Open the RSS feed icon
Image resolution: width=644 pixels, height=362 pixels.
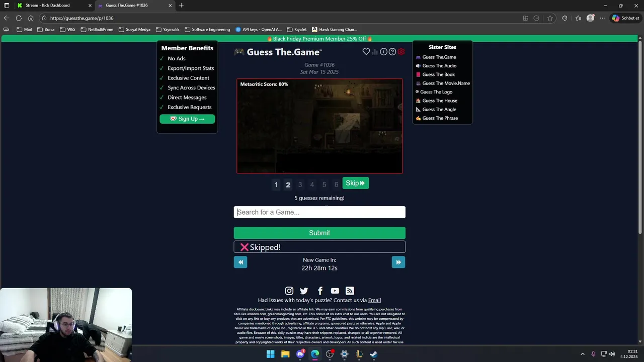tap(350, 291)
